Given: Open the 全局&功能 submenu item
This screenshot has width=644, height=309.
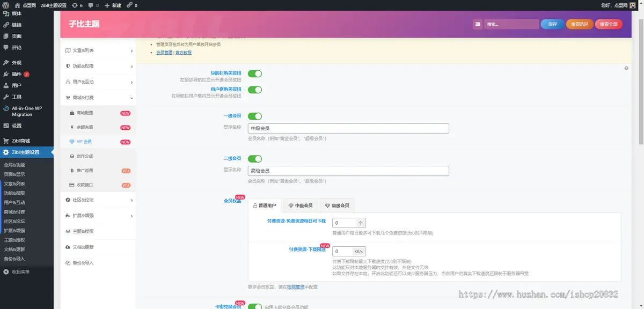Looking at the screenshot, I should point(14,165).
